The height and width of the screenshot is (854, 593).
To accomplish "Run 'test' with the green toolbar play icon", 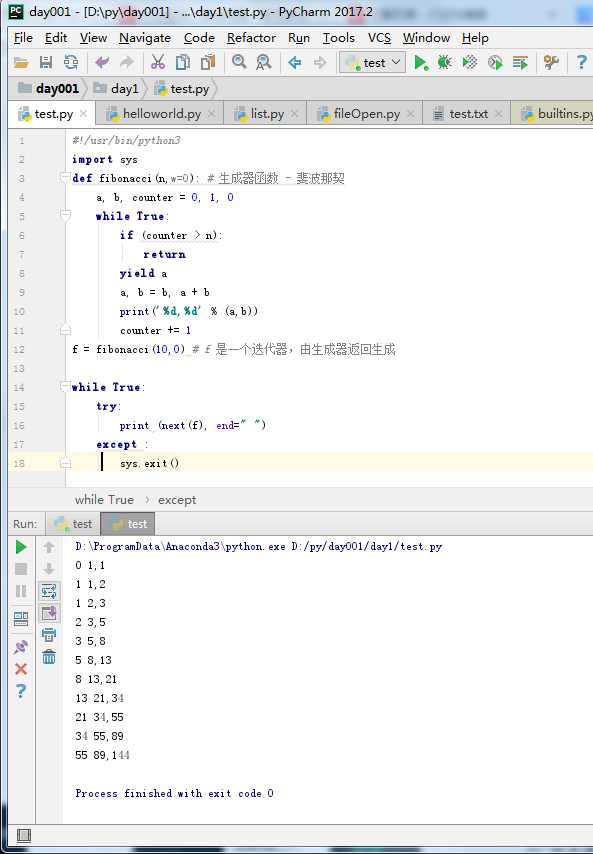I will click(x=420, y=63).
